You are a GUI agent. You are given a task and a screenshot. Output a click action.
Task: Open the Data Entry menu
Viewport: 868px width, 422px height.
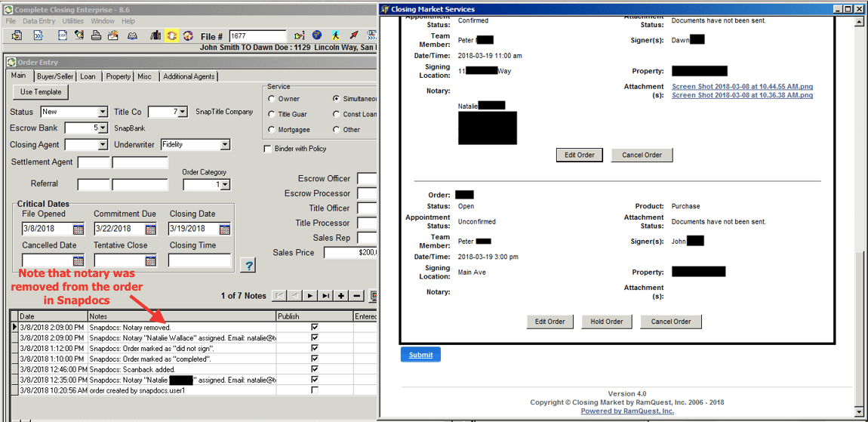click(38, 21)
